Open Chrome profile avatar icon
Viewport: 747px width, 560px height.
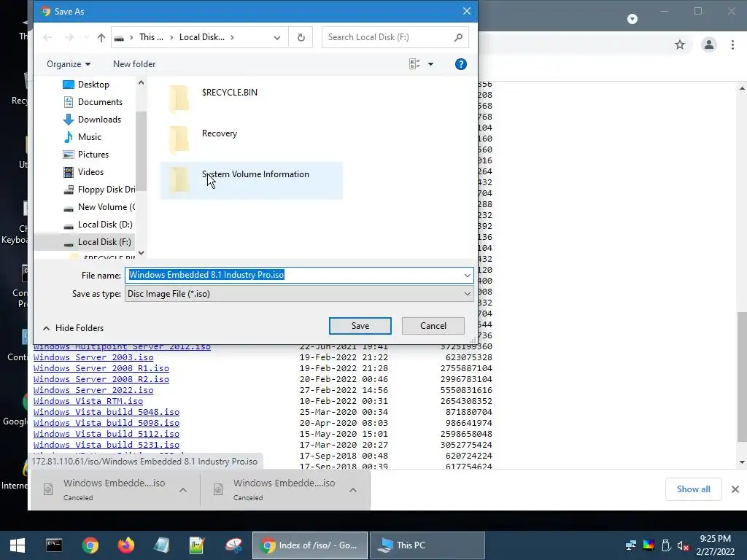coord(709,44)
